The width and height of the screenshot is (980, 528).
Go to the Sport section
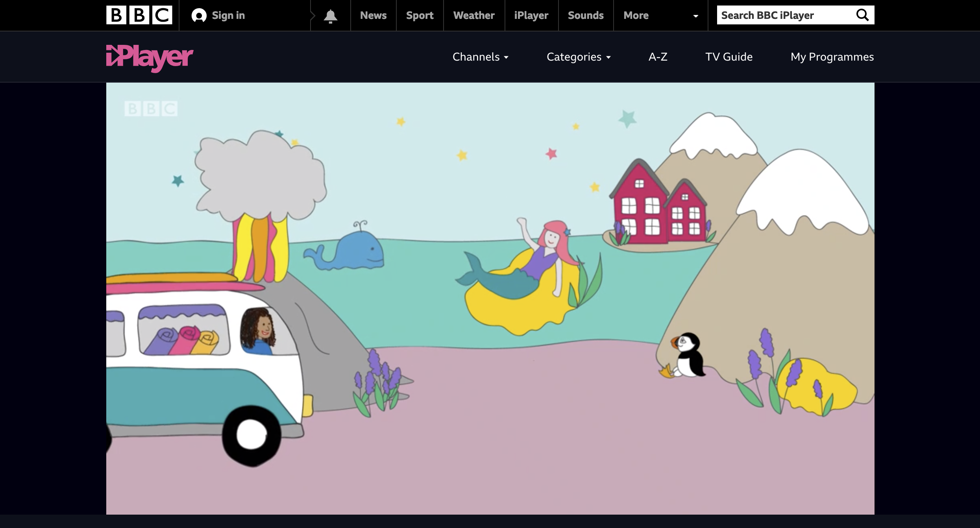pos(420,16)
